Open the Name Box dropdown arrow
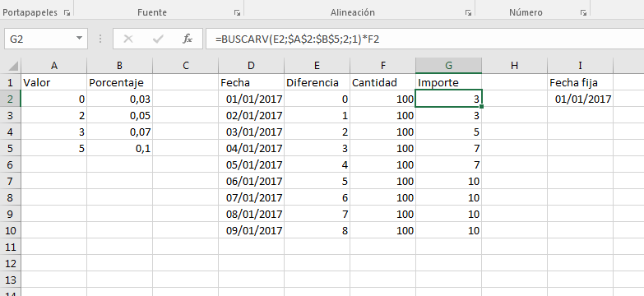Viewport: 644px width, 296px height. click(79, 39)
